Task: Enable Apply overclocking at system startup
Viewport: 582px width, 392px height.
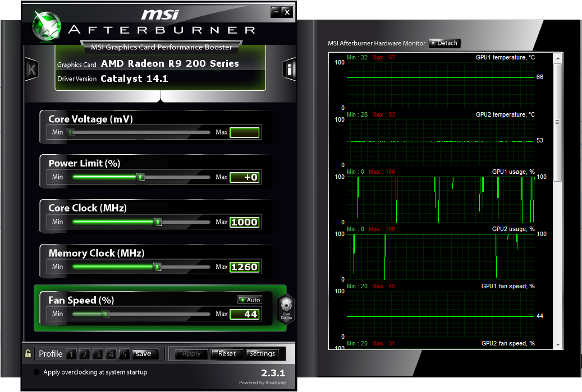Action: tap(36, 372)
